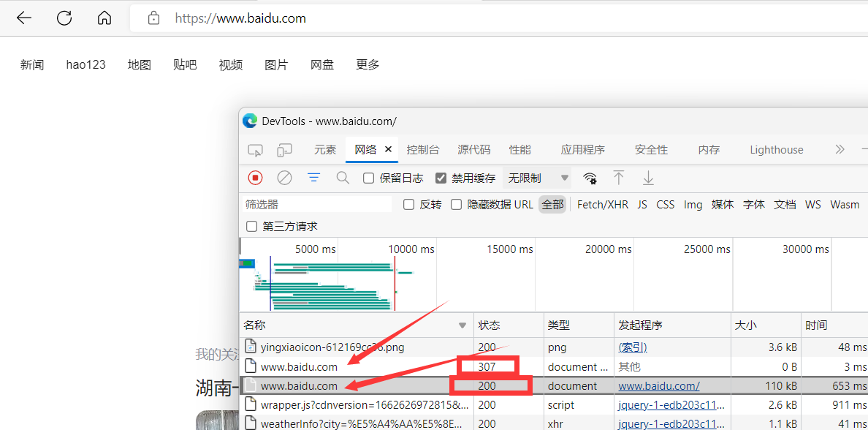Focus the browser address bar URL
Screen dimensions: 868x430
coord(240,18)
